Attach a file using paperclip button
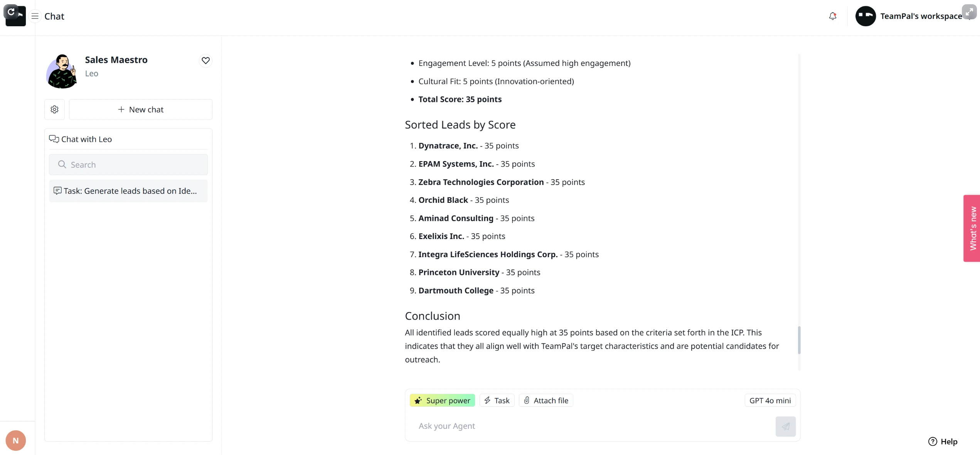 point(546,400)
